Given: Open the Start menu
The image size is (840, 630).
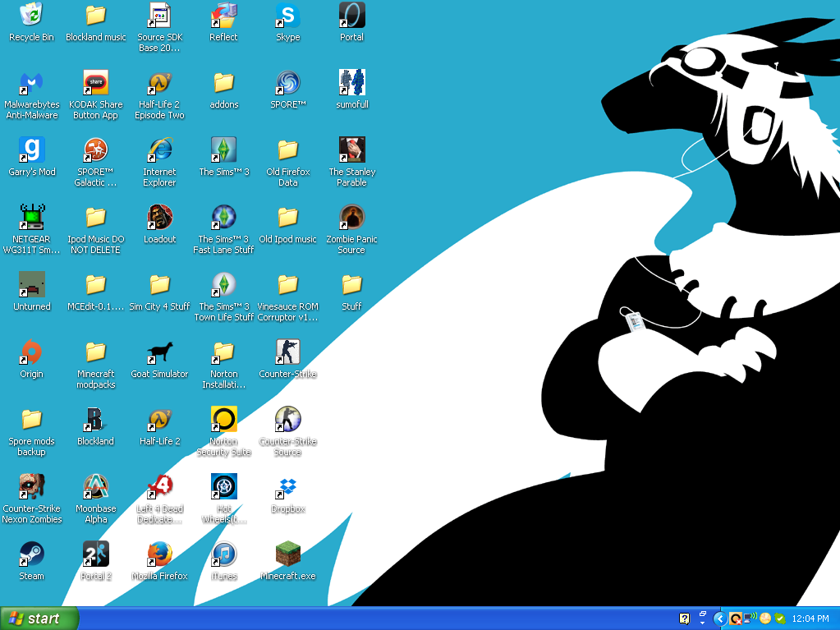Looking at the screenshot, I should [x=39, y=619].
